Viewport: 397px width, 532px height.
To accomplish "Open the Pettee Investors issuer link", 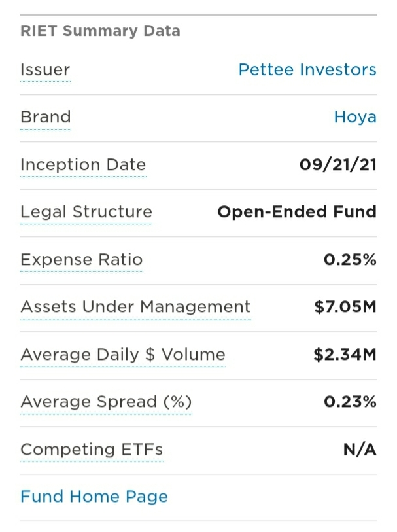I will 307,70.
